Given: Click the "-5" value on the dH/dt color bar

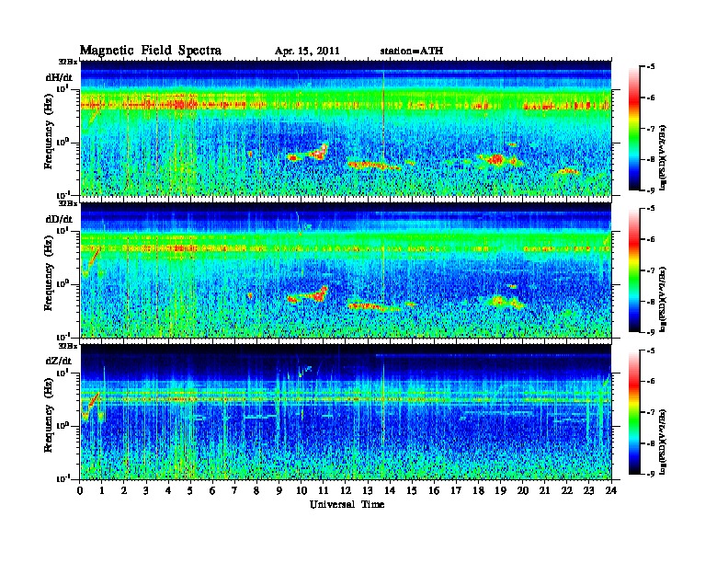Looking at the screenshot, I should click(x=651, y=67).
